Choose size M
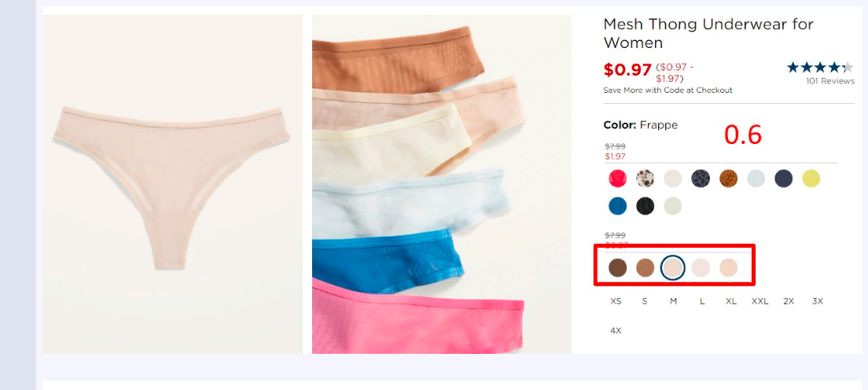The width and height of the screenshot is (868, 390). coord(673,301)
